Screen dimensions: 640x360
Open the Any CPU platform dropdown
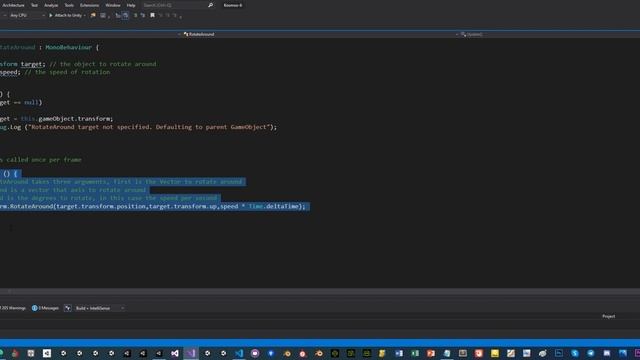(27, 16)
